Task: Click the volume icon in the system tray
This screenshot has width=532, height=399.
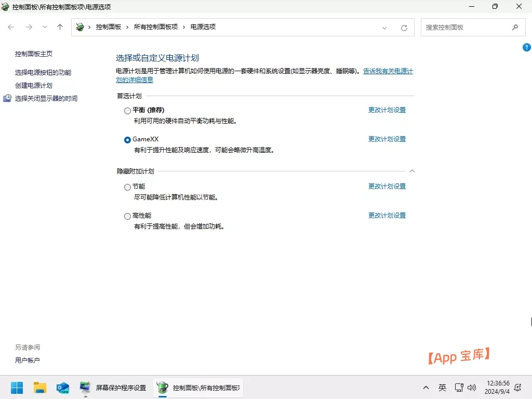Action: (x=472, y=388)
